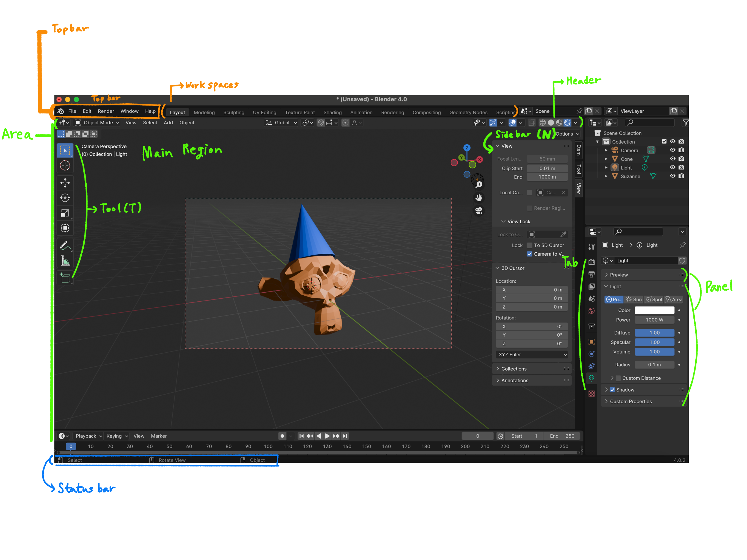Click the Clip Start value field

pyautogui.click(x=547, y=168)
